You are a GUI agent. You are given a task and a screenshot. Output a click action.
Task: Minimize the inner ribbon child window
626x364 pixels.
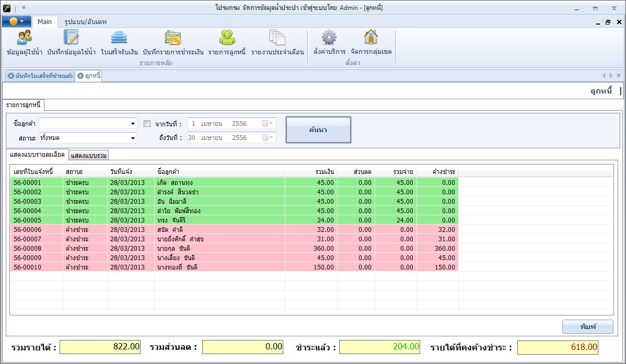[x=598, y=22]
